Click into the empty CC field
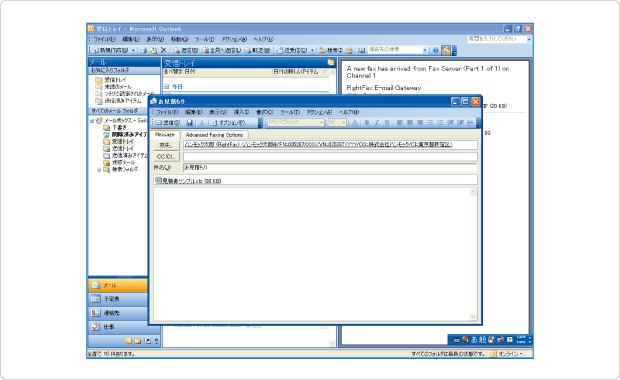This screenshot has height=380, width=620. [x=330, y=157]
